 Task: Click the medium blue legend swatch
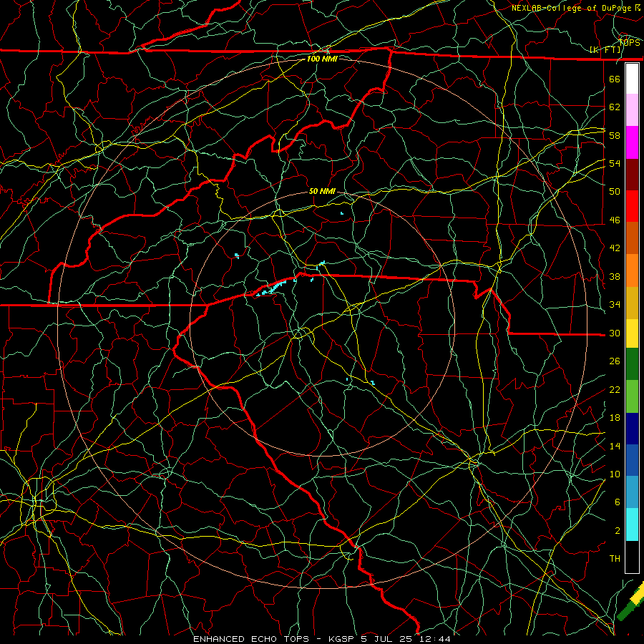click(632, 460)
